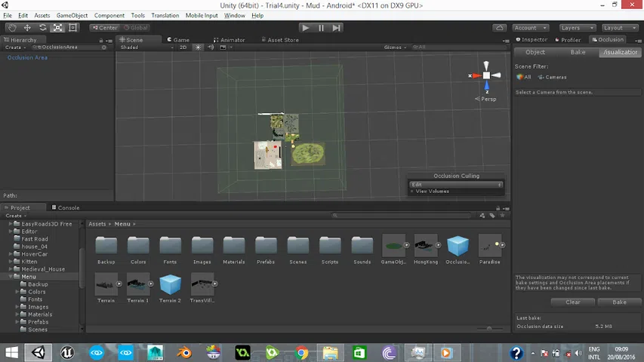Viewport: 644px width, 362px height.
Task: Switch to the Bake tab
Action: click(578, 52)
